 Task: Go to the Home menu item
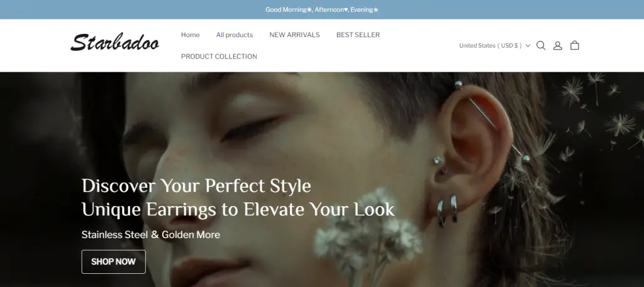coord(190,35)
